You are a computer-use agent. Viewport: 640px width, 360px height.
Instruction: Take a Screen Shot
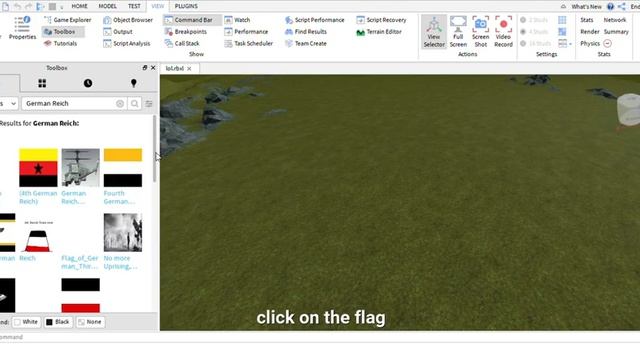point(480,32)
